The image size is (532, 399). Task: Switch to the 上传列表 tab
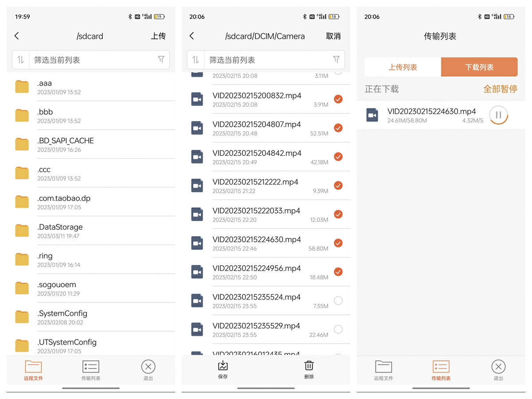pos(403,67)
